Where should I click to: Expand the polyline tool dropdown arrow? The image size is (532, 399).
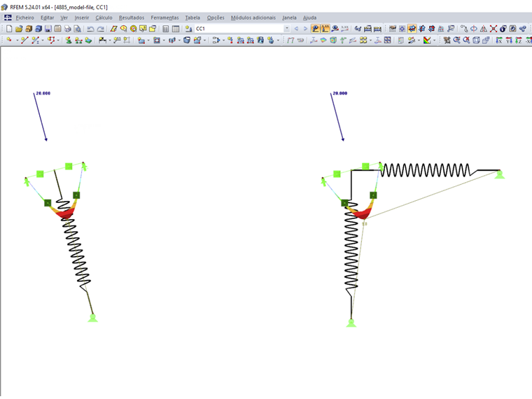coord(58,41)
